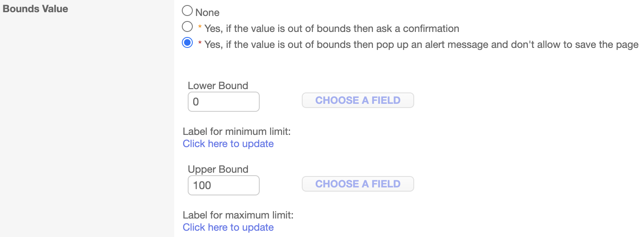Select the None radio button

187,11
